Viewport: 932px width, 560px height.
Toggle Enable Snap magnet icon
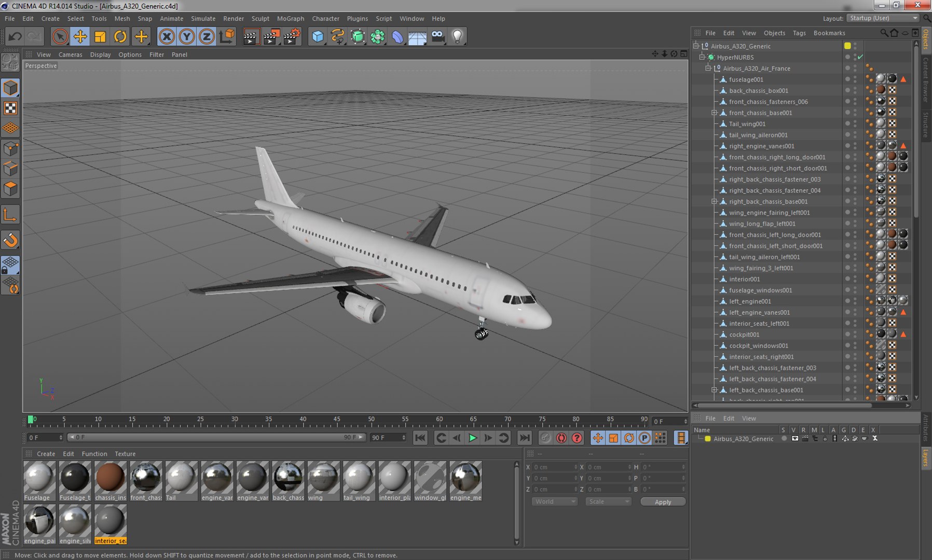(x=10, y=240)
